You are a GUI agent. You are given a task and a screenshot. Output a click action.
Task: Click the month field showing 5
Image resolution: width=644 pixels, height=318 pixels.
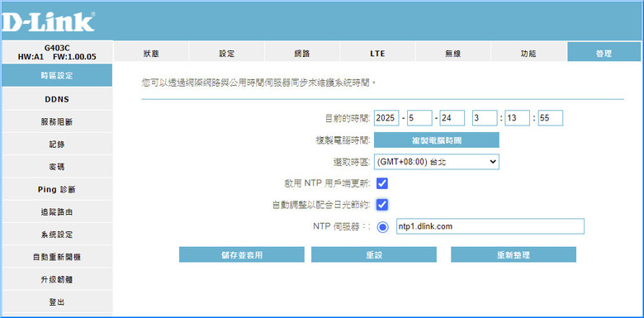point(419,118)
